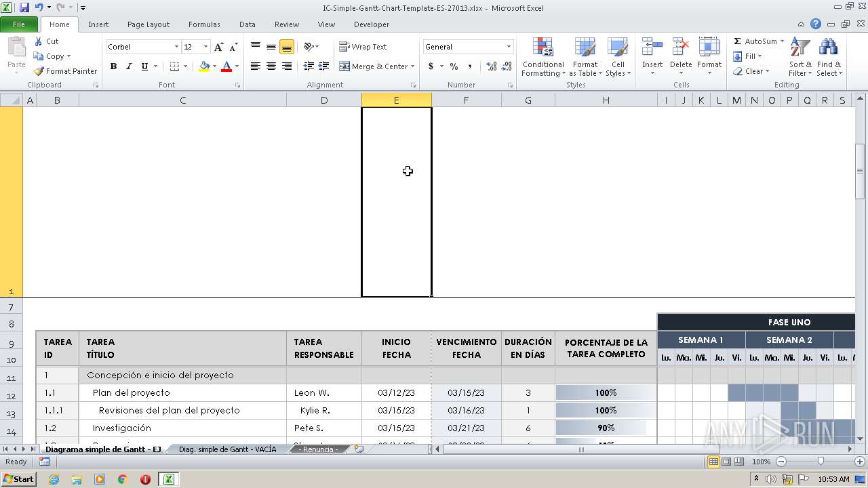Click the Undo arrow icon
Image resolution: width=868 pixels, height=488 pixels.
tap(39, 7)
